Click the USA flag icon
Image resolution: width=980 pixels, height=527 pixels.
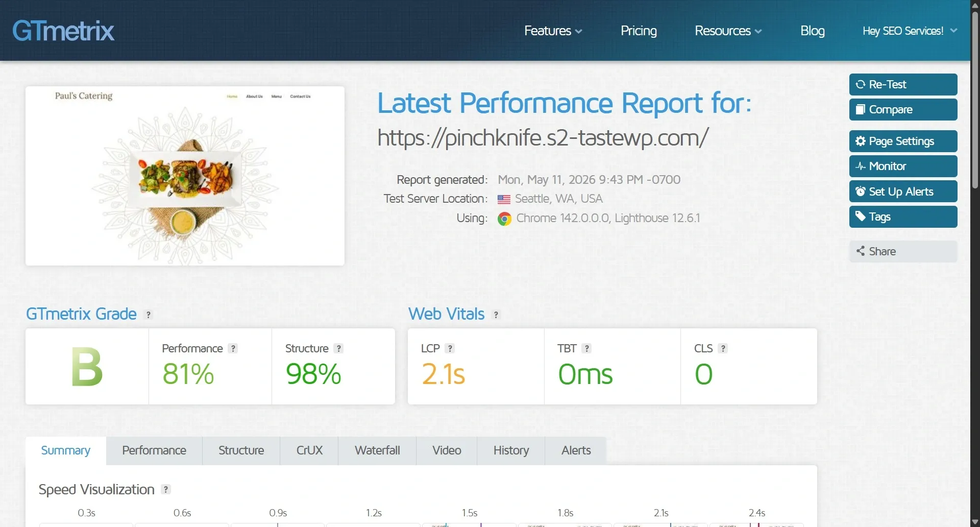(x=504, y=199)
